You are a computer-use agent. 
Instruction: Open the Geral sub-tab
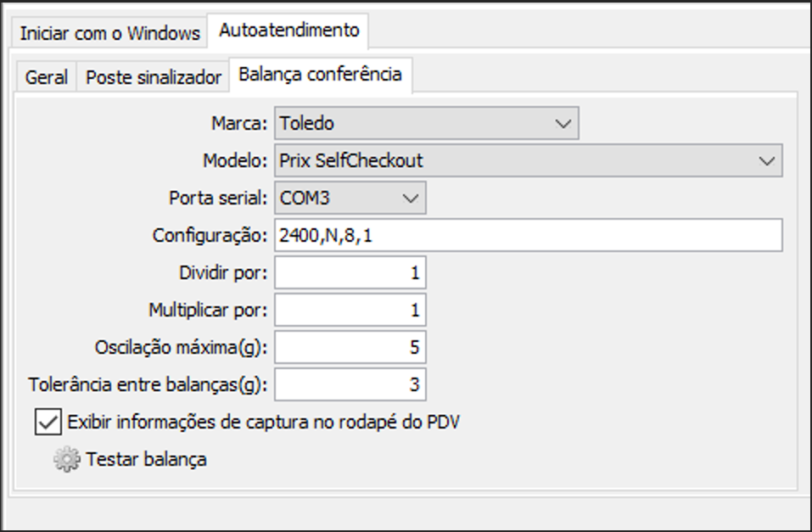point(46,78)
